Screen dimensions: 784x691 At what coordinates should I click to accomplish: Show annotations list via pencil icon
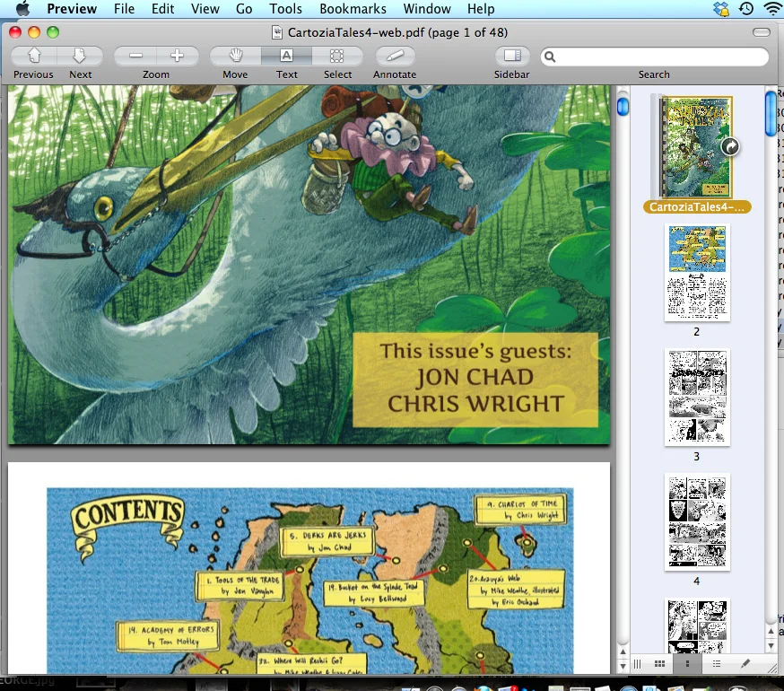coord(745,663)
